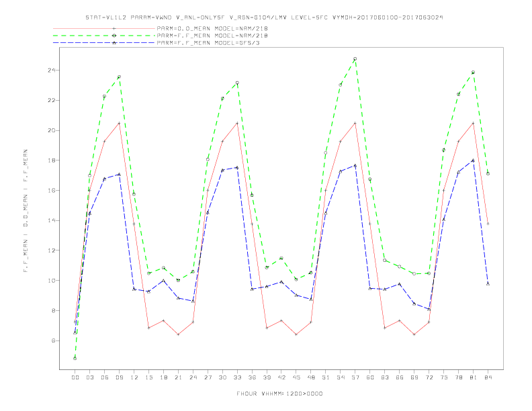
Task: Click the blue GFS triangle marker at hour 72
Action: pos(429,310)
